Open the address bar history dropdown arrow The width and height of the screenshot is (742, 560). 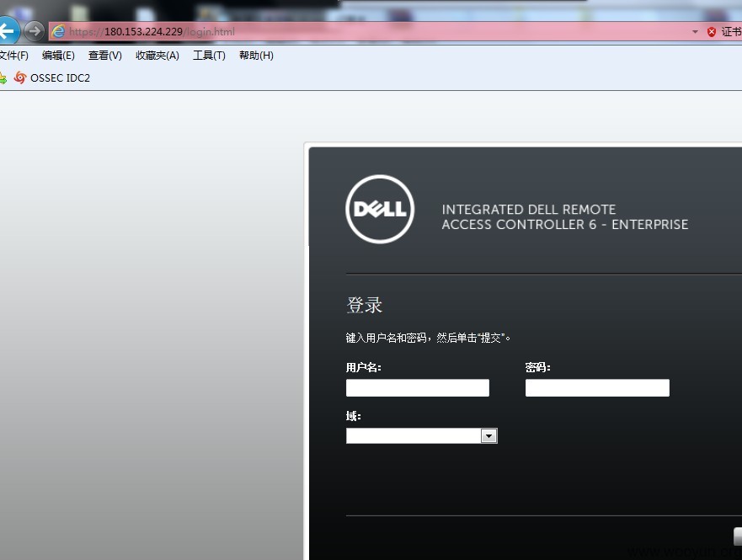tap(695, 32)
